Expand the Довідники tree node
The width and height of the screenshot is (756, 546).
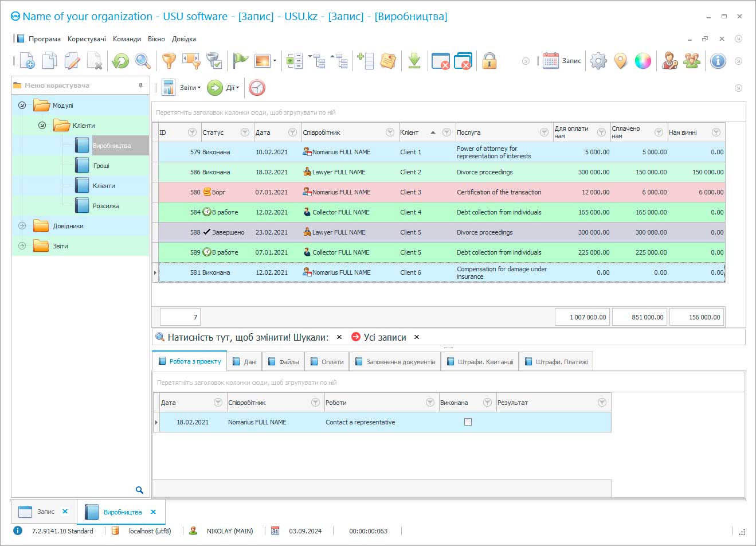coord(22,226)
